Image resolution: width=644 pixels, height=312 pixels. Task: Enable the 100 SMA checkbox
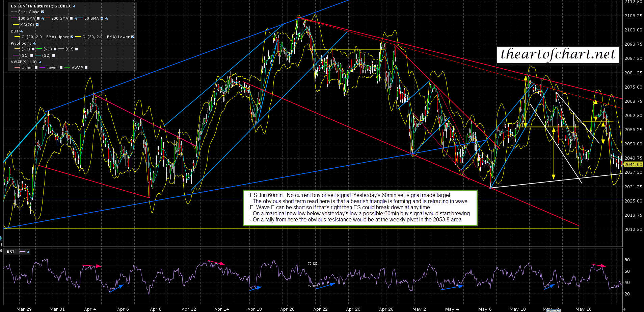tap(38, 18)
